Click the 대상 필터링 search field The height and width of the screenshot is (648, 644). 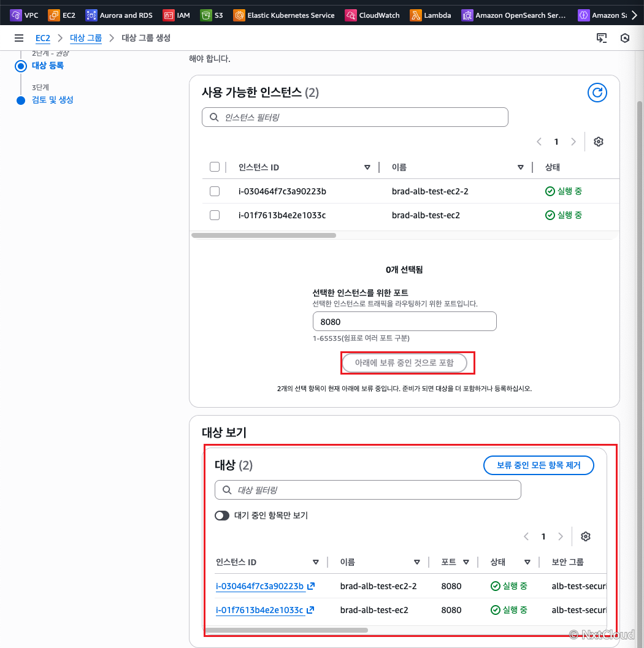(x=368, y=490)
